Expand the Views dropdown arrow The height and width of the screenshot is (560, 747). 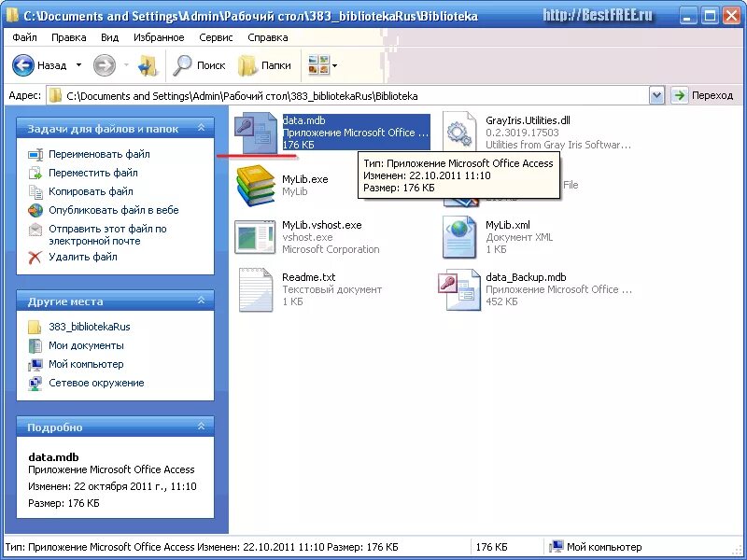[x=334, y=65]
